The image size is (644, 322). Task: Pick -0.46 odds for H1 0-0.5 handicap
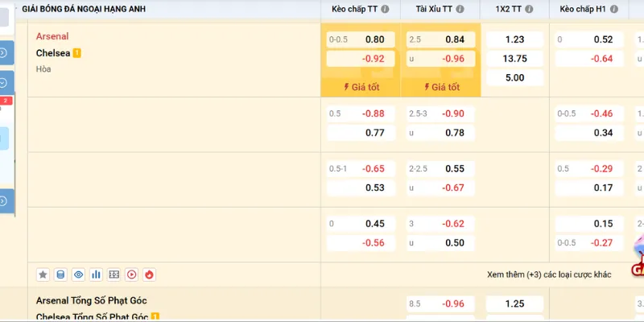(589, 114)
